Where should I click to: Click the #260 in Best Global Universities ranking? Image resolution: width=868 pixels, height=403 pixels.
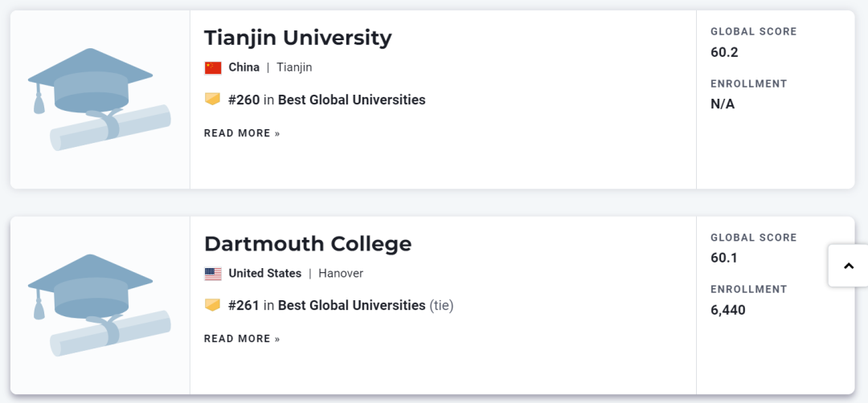point(326,100)
